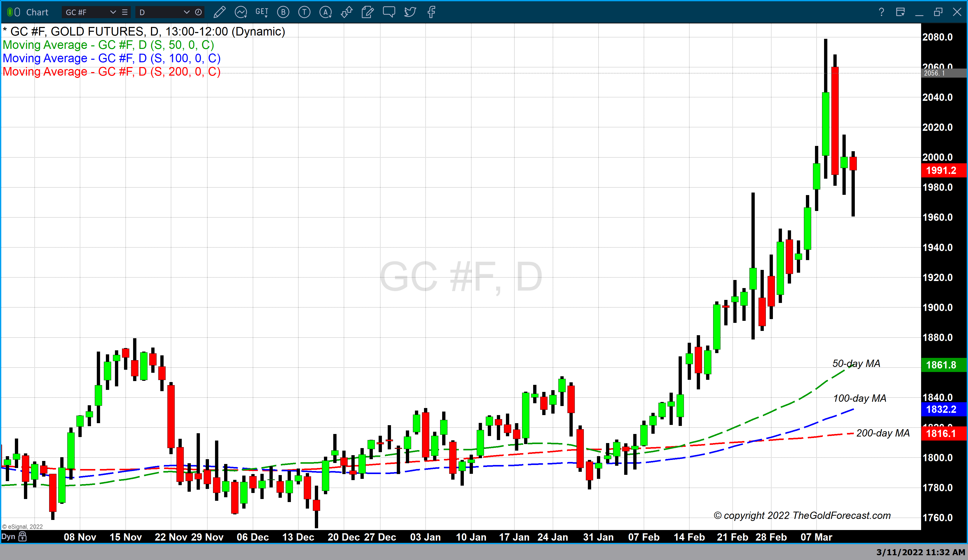This screenshot has width=968, height=560.
Task: Select the drawing pencil tool
Action: (x=220, y=12)
